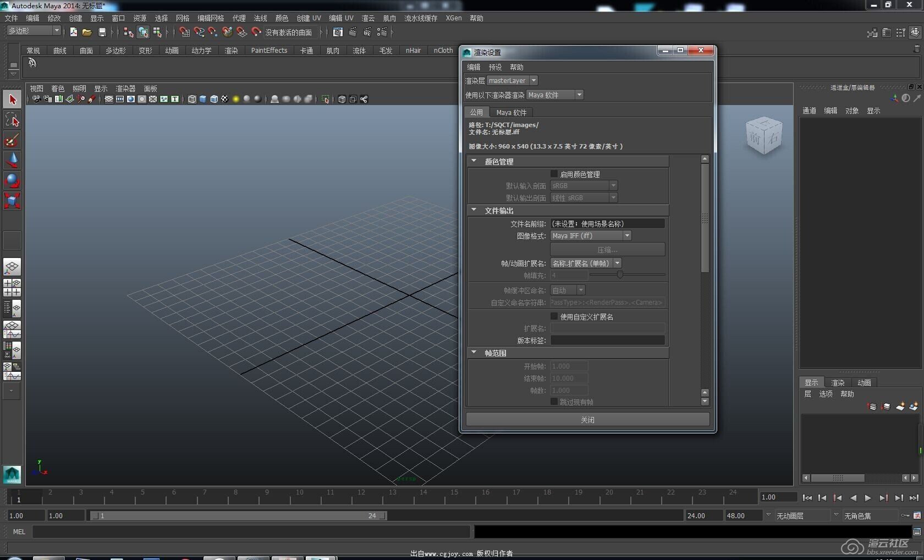Viewport: 924px width, 560px height.
Task: Click the 帧填充 slider handle
Action: [620, 274]
